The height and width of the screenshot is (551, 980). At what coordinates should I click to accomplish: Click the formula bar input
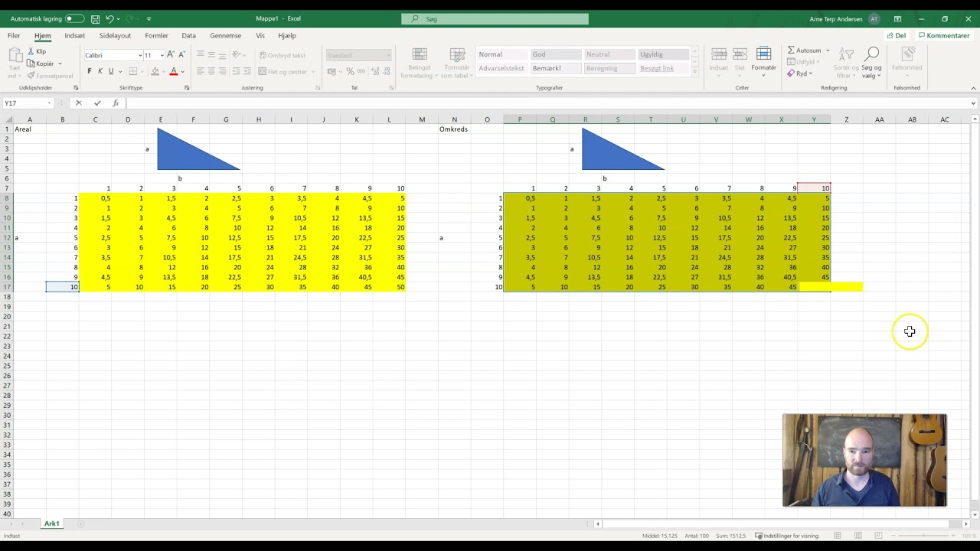click(x=547, y=103)
